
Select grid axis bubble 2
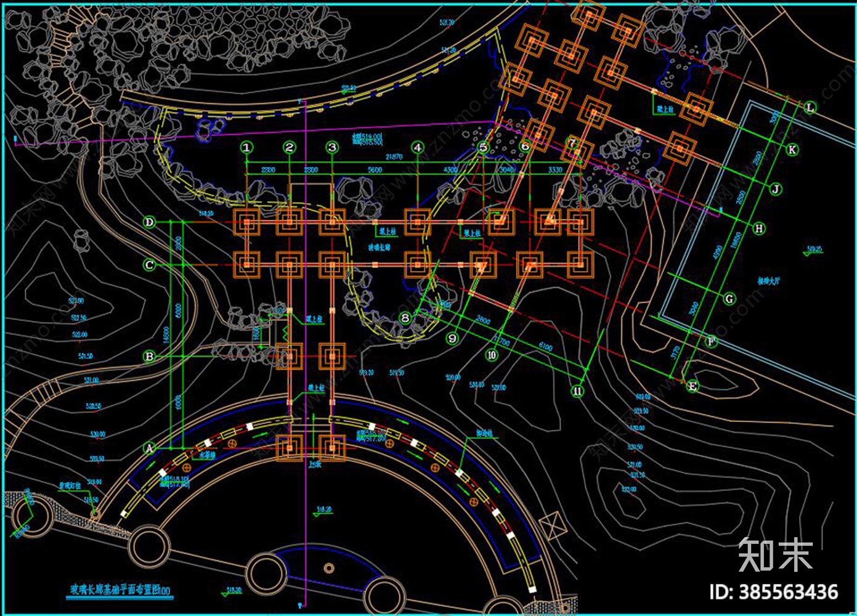point(290,147)
